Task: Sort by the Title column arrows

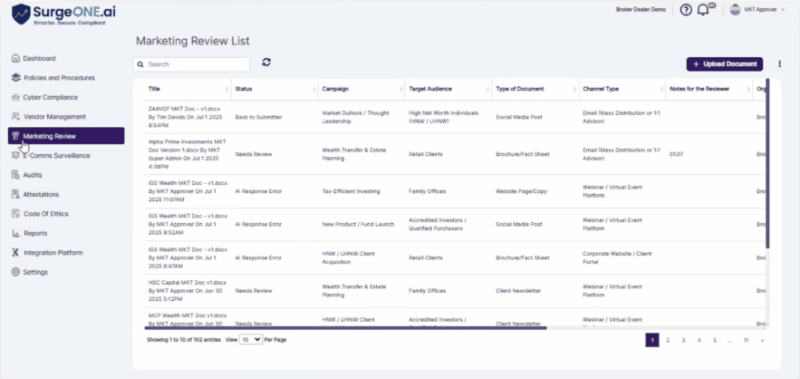Action: 227,89
